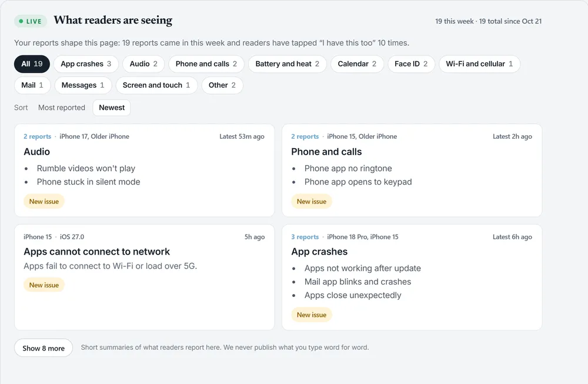The height and width of the screenshot is (384, 588).
Task: Filter by Battery and heat chip
Action: coord(288,64)
